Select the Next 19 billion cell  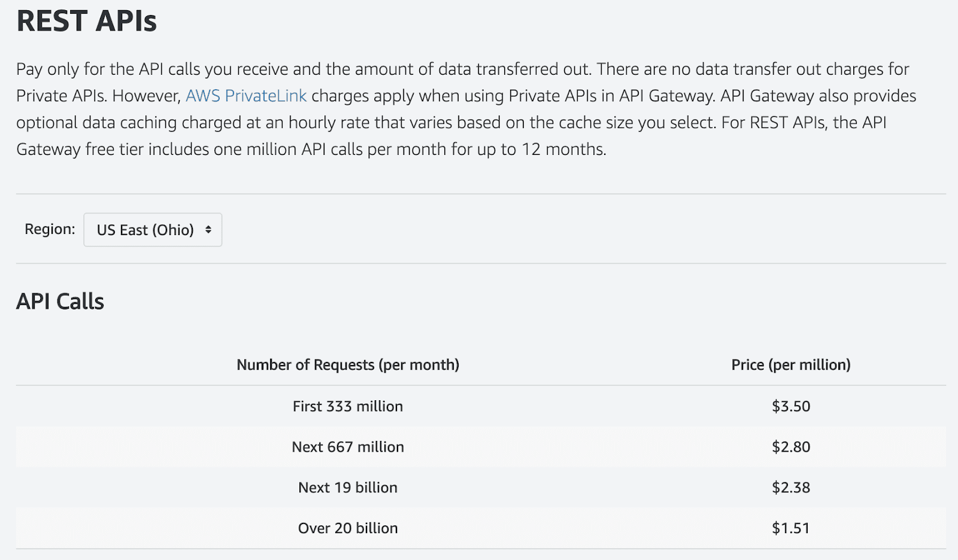(x=348, y=488)
